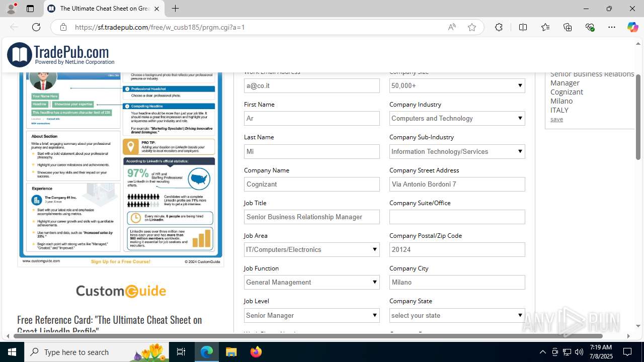The image size is (644, 362).
Task: Open the notifications center icon
Action: pos(627,352)
